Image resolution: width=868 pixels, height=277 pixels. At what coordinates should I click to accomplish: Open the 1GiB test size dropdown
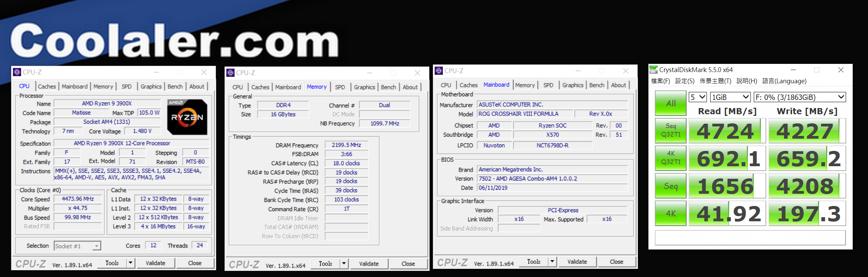(x=730, y=97)
